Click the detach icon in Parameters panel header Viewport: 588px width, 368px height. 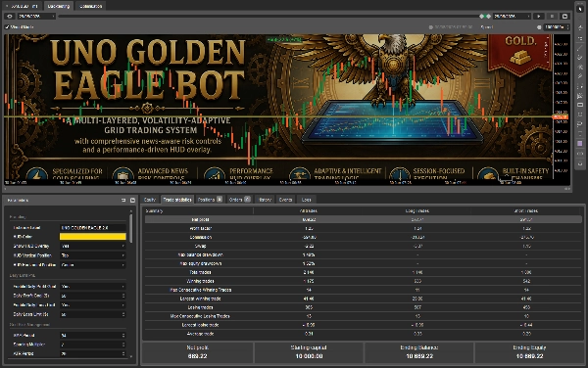click(123, 201)
